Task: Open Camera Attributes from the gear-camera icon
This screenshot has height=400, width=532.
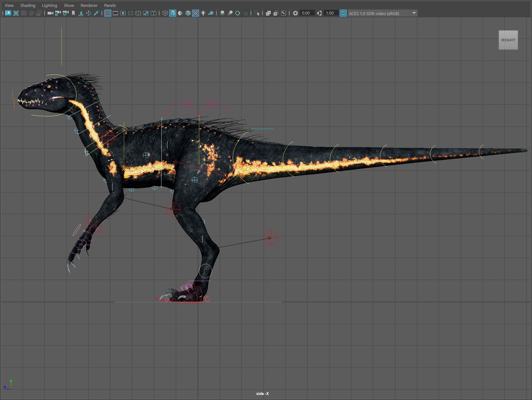Action: (65, 13)
